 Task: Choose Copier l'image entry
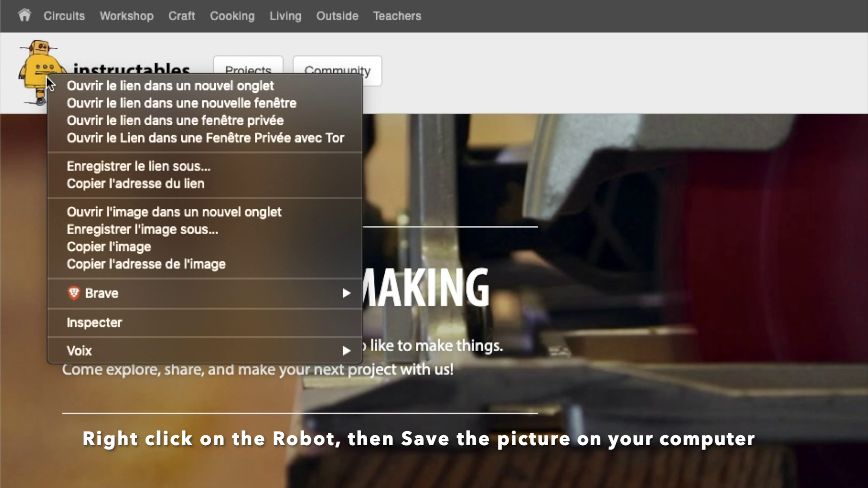[x=108, y=247]
